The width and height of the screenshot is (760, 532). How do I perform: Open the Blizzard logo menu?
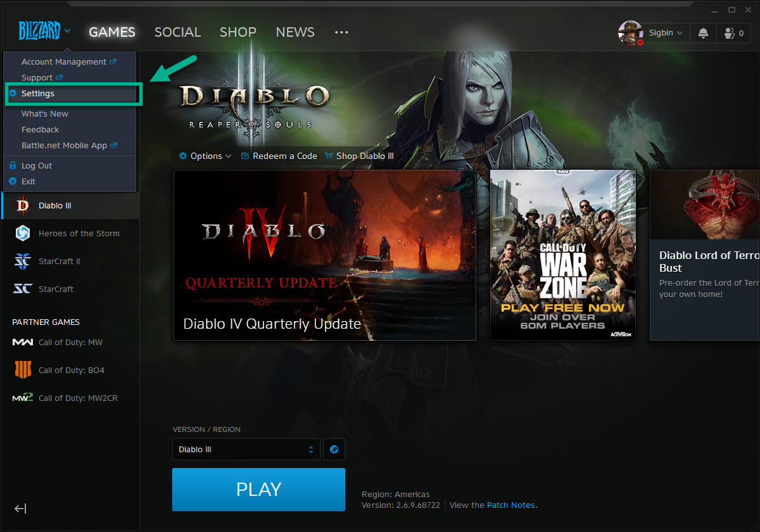pyautogui.click(x=40, y=32)
